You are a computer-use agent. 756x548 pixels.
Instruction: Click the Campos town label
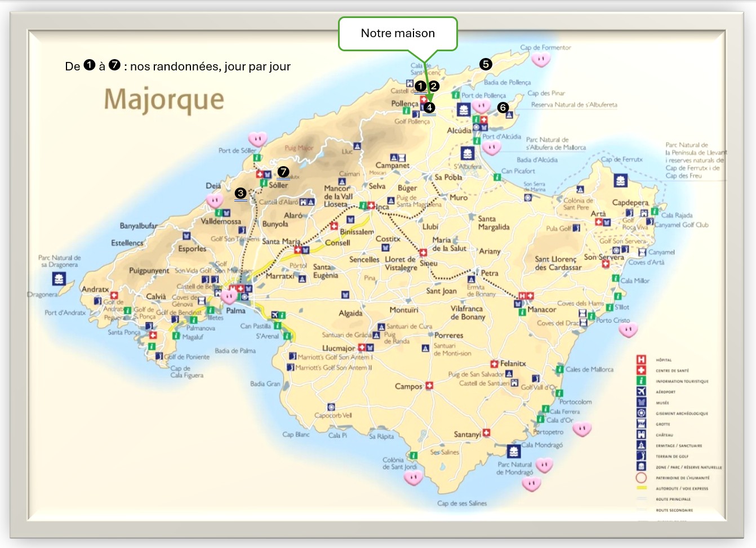408,386
